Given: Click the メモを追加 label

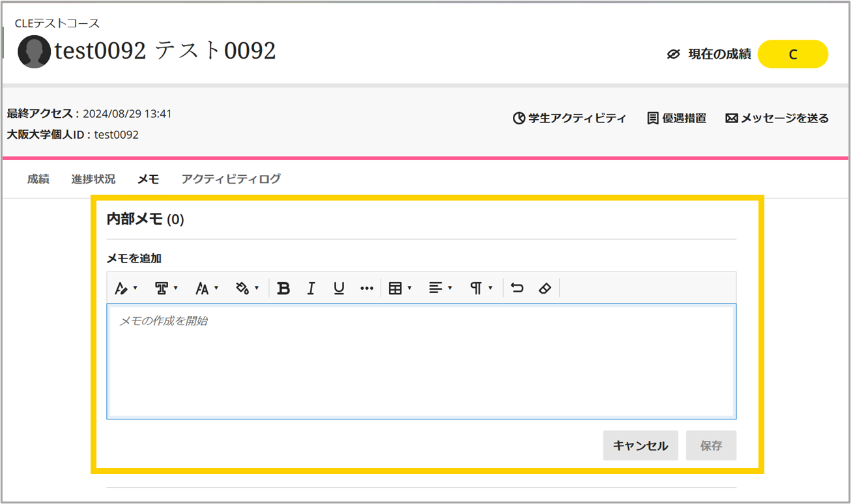Looking at the screenshot, I should tap(134, 259).
